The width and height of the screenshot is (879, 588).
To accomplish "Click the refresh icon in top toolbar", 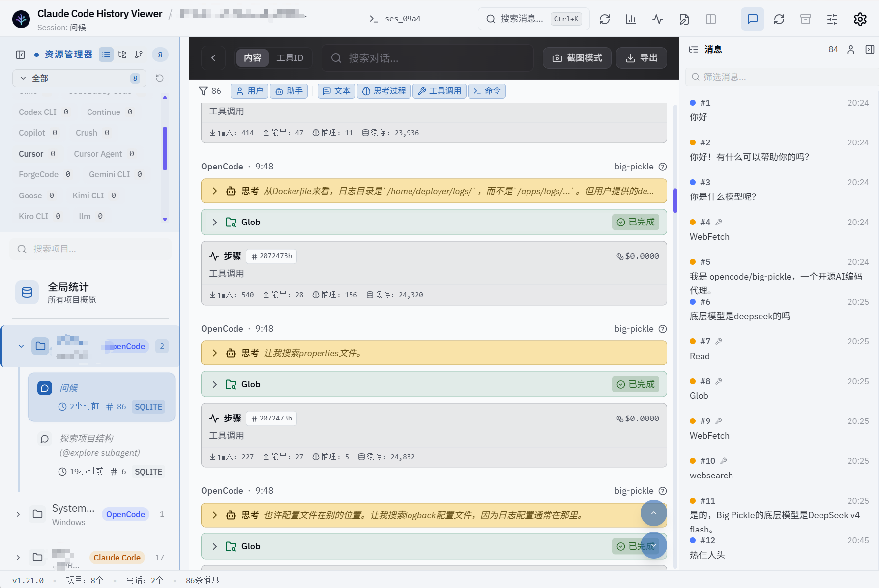I will [x=605, y=19].
